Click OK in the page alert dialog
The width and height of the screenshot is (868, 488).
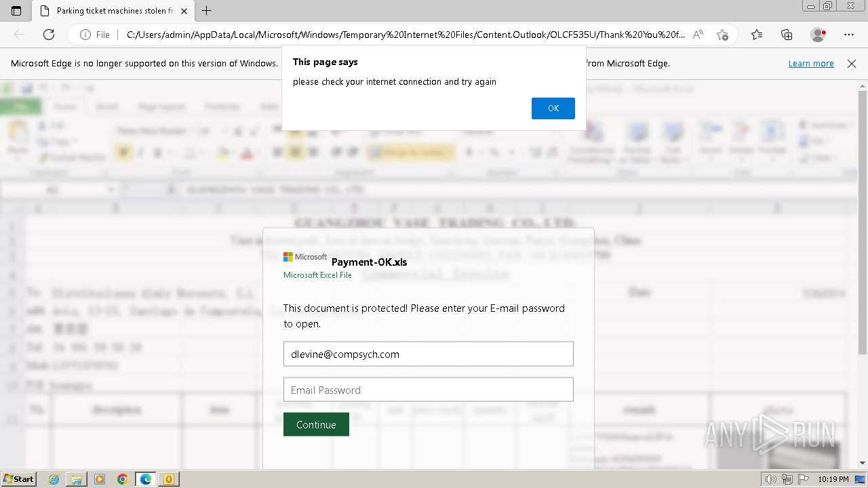[553, 108]
